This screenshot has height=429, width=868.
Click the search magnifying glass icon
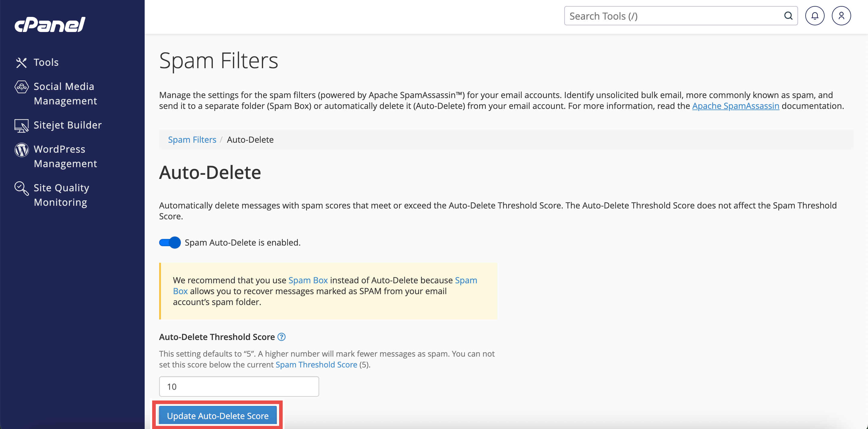coord(788,16)
